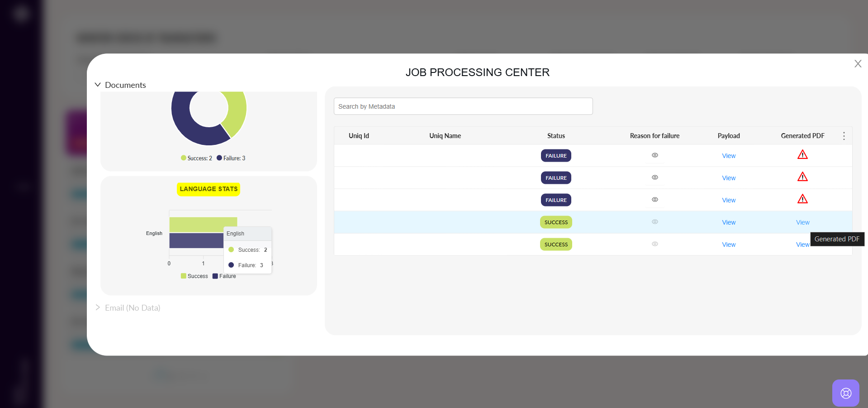This screenshot has width=868, height=408.
Task: Click the Search by Metadata field
Action: click(463, 106)
